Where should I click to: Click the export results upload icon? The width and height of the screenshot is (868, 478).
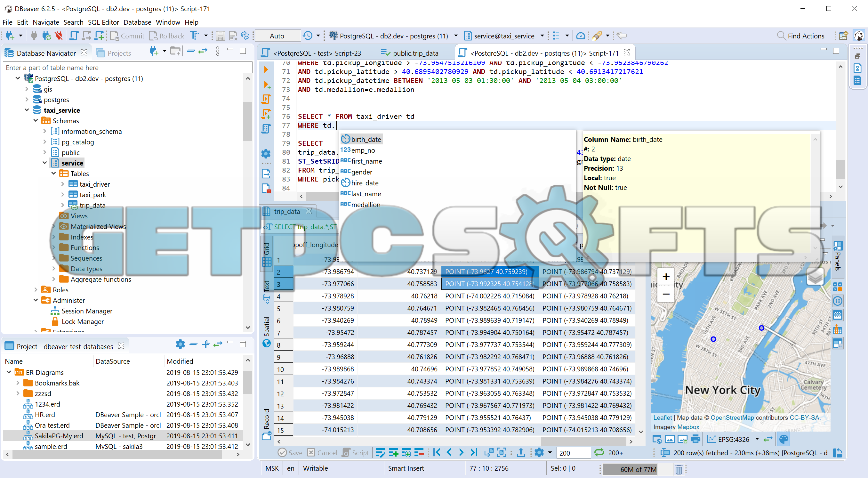[x=521, y=453]
